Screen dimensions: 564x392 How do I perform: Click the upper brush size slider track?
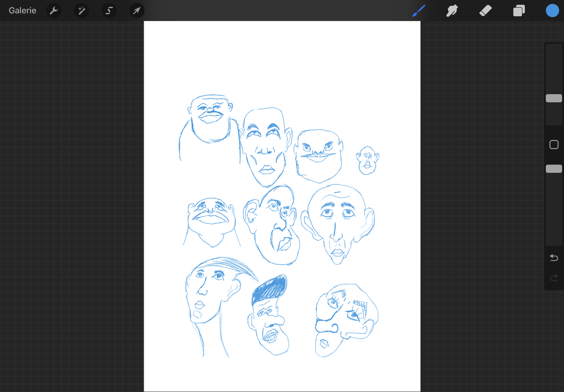[554, 69]
